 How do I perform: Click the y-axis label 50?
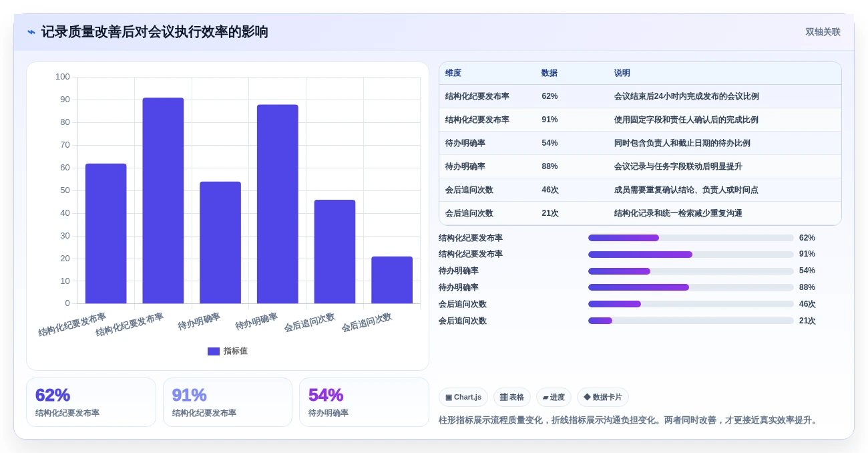pyautogui.click(x=65, y=190)
